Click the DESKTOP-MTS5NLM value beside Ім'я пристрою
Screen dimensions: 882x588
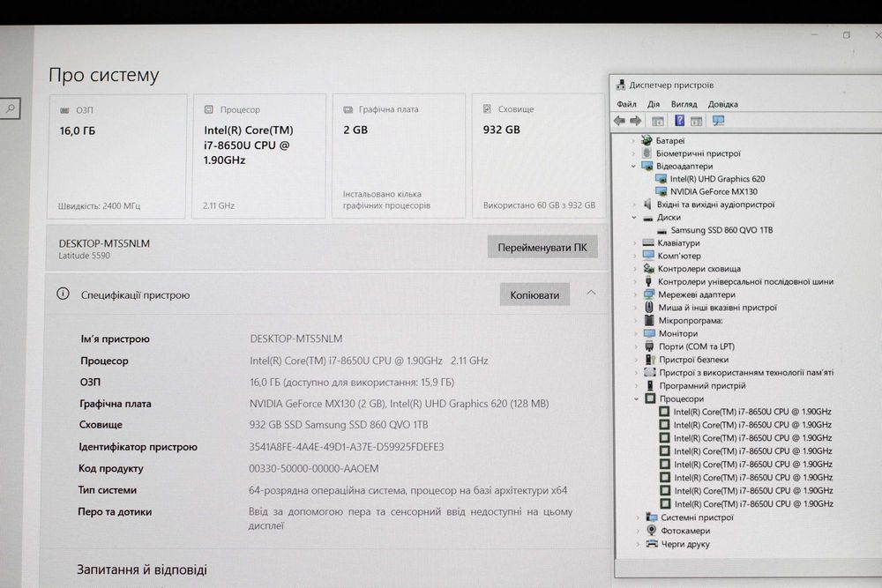click(295, 339)
